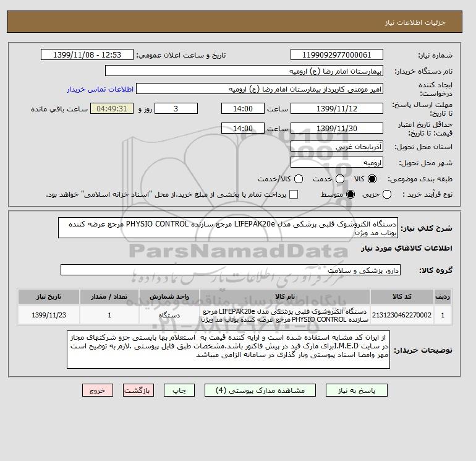This screenshot has width=476, height=461.
Task: Click the delivery province field آذربایجان غربی
Action: [337, 147]
